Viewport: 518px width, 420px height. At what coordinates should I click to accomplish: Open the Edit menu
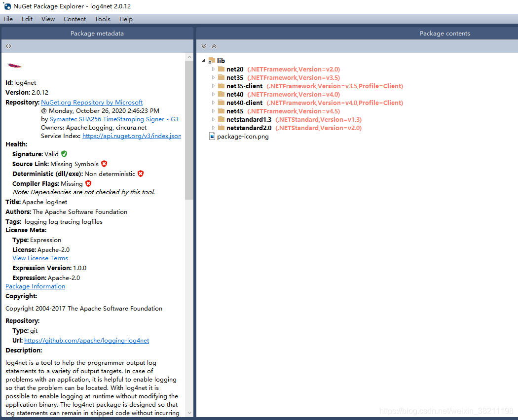[x=27, y=19]
